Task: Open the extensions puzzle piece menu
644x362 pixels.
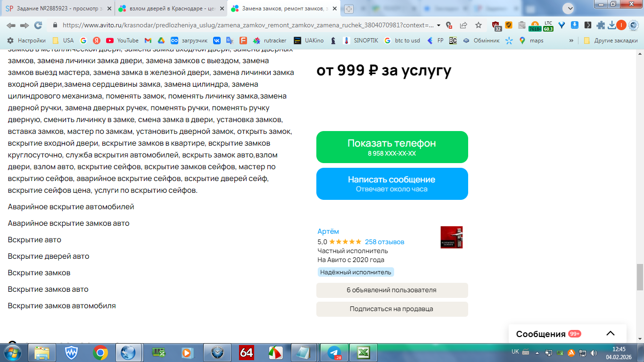Action: point(601,25)
